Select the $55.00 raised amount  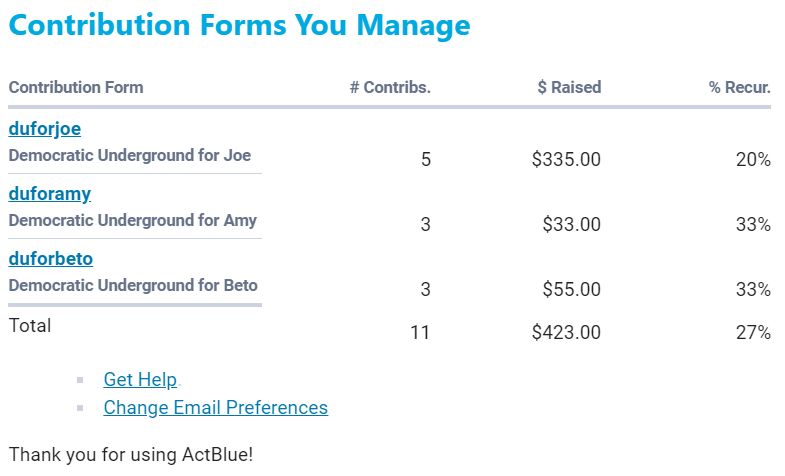pyautogui.click(x=571, y=290)
